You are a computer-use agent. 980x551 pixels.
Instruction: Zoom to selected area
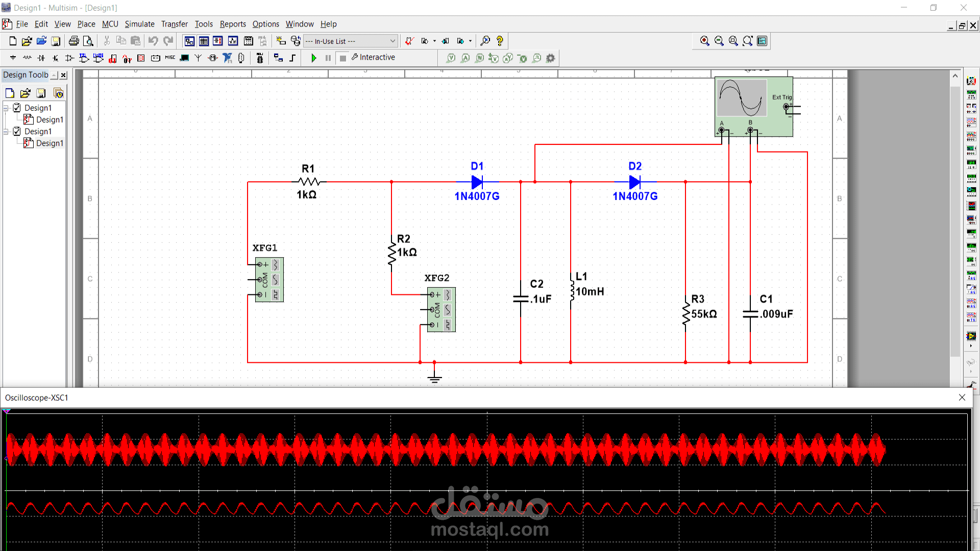pos(733,41)
